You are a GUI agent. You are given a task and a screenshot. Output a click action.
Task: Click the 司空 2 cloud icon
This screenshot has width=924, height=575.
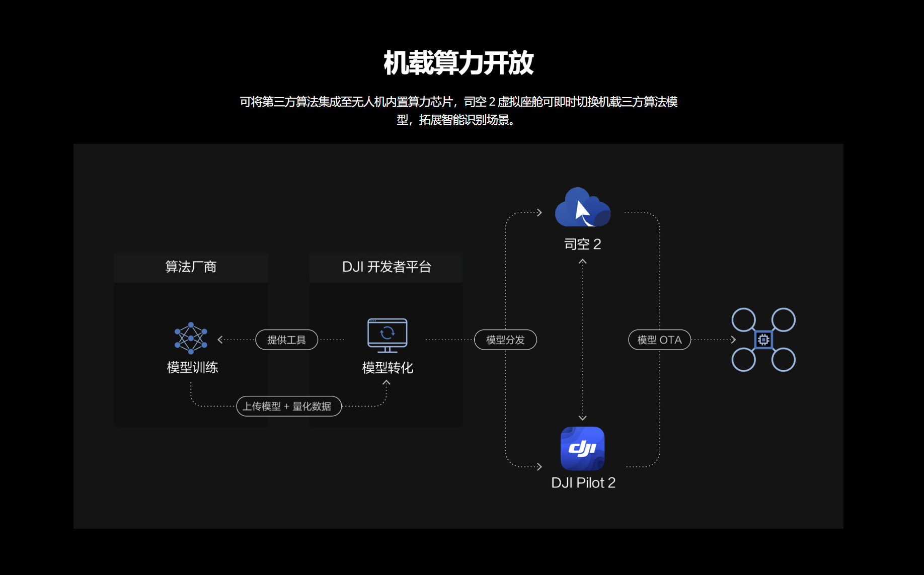(x=583, y=207)
